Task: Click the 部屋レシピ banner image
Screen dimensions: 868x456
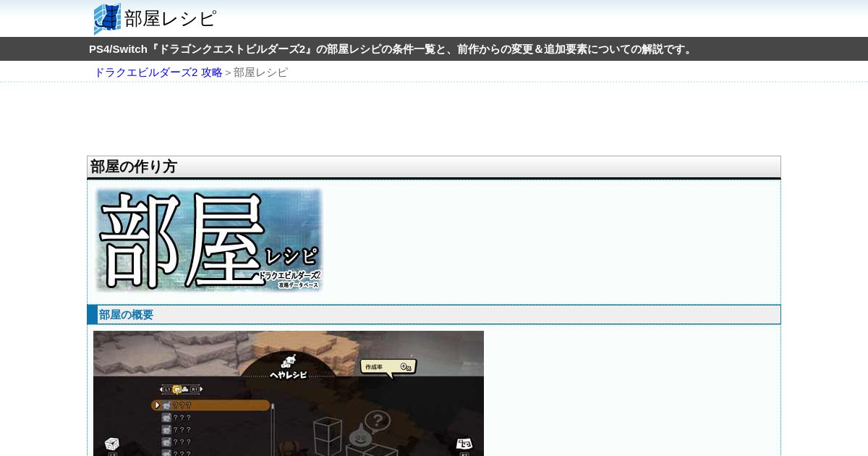Action: [x=208, y=240]
